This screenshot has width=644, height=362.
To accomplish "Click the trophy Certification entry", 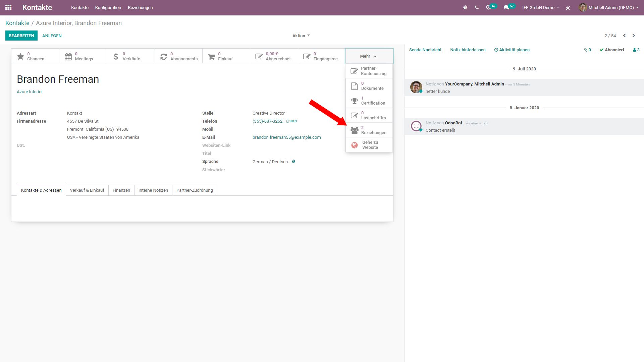I will pyautogui.click(x=369, y=101).
